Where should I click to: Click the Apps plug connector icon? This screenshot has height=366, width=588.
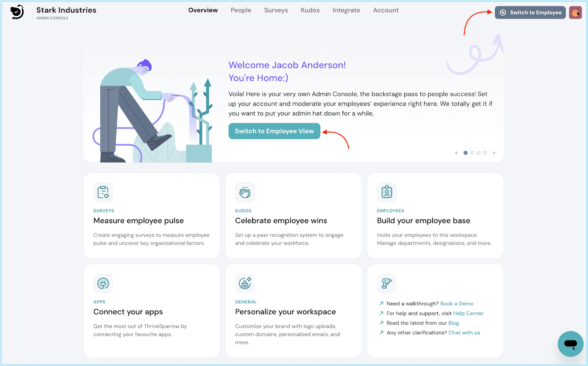[103, 283]
